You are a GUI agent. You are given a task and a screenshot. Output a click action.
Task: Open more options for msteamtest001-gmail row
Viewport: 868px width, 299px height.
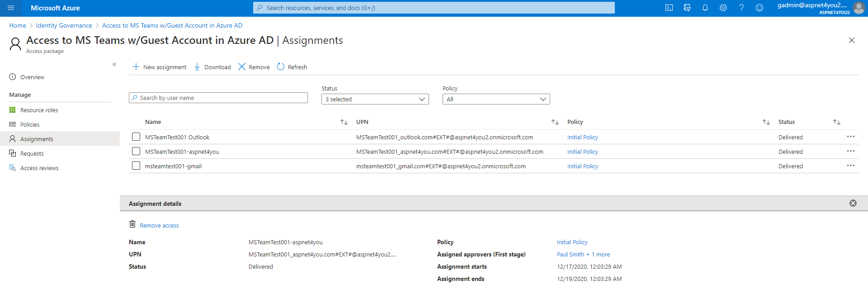pyautogui.click(x=851, y=166)
